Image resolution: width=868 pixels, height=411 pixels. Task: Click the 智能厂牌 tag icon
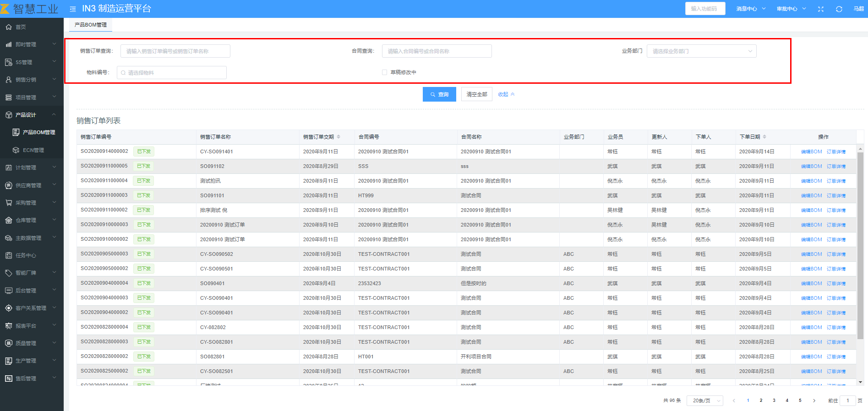pyautogui.click(x=9, y=273)
